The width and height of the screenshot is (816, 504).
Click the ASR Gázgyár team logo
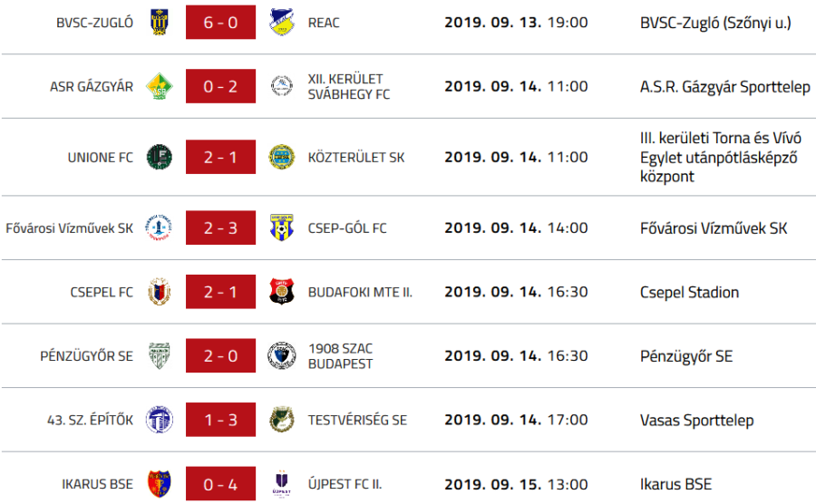pos(160,87)
